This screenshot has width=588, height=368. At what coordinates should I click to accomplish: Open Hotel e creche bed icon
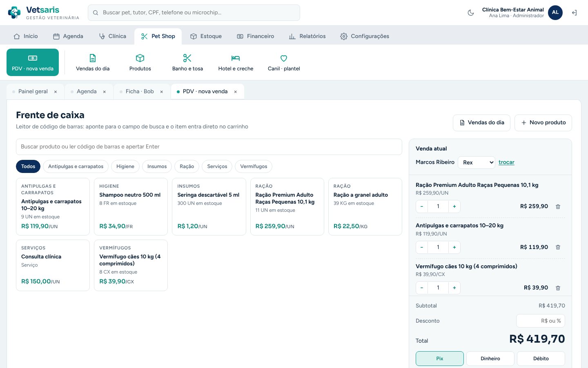(x=236, y=63)
